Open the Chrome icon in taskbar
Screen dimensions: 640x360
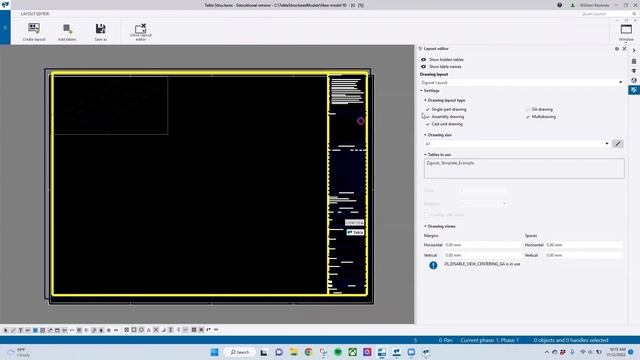tap(308, 352)
